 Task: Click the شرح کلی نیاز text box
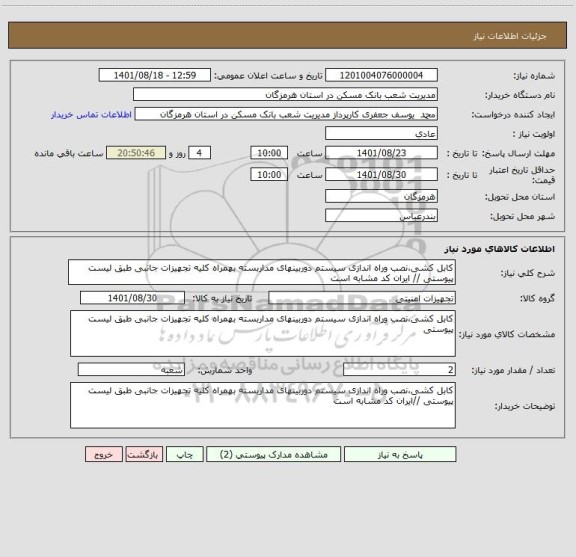[x=262, y=272]
